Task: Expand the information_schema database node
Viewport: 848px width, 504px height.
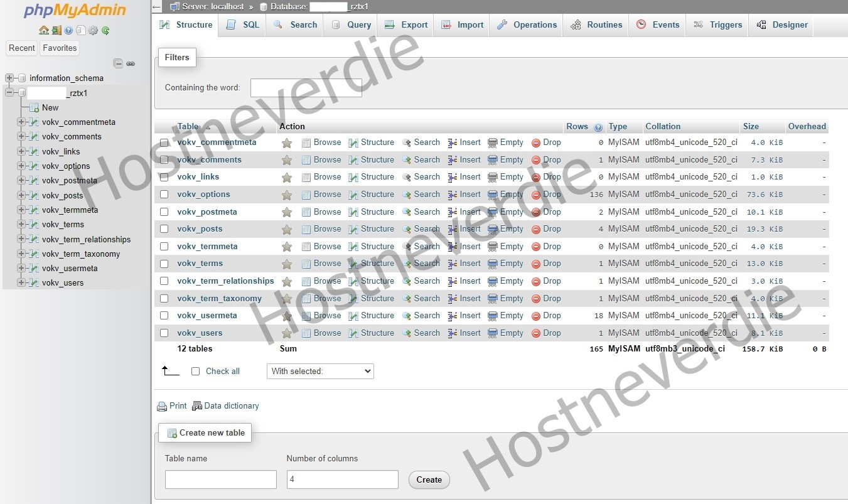Action: 9,78
